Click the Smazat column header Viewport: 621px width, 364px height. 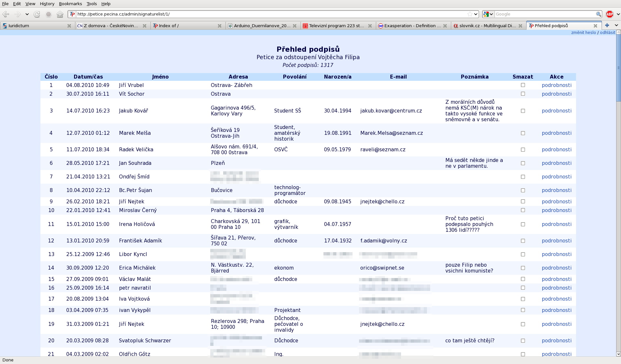(x=523, y=77)
